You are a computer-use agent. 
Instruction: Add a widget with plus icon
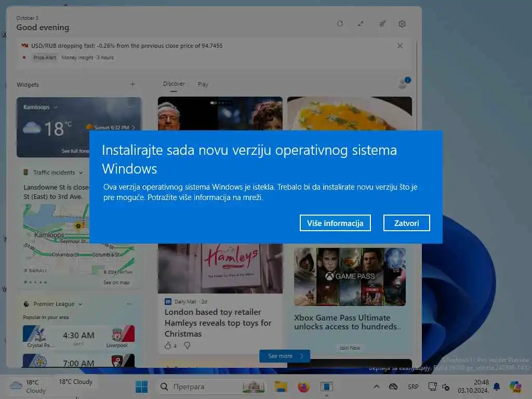pos(132,84)
